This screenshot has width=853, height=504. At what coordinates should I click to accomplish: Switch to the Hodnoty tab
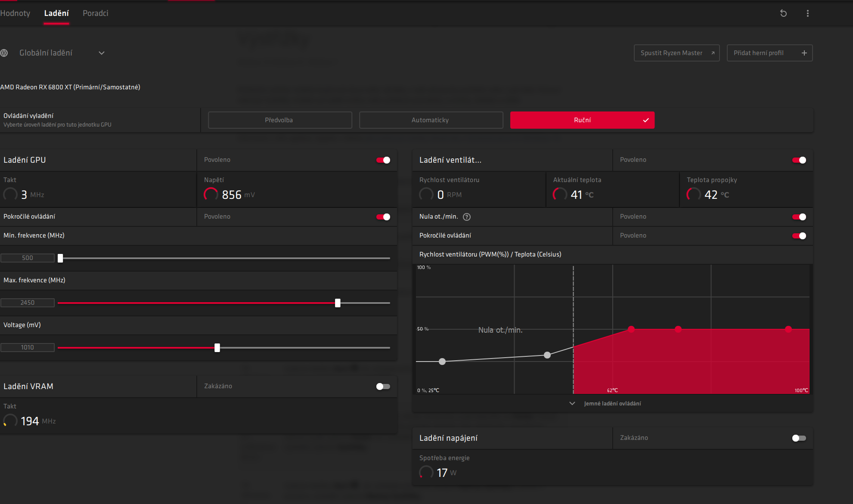pyautogui.click(x=15, y=13)
